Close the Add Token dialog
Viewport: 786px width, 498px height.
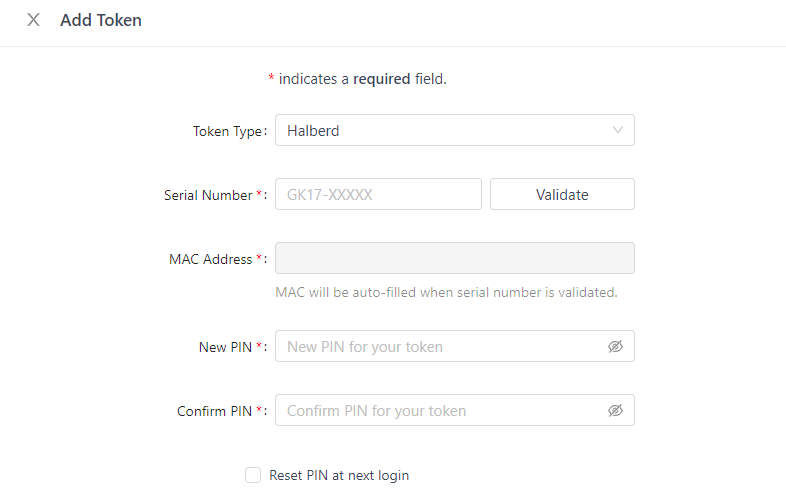(x=34, y=20)
